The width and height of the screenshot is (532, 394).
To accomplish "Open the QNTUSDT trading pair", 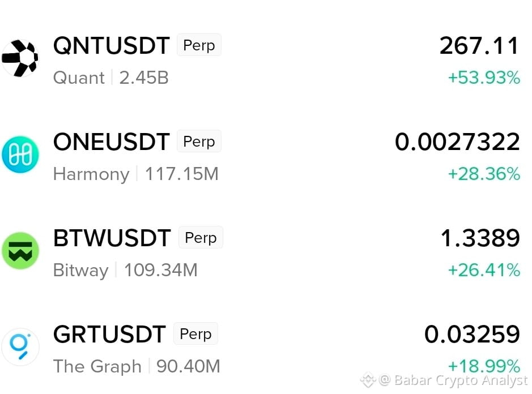I will click(111, 45).
